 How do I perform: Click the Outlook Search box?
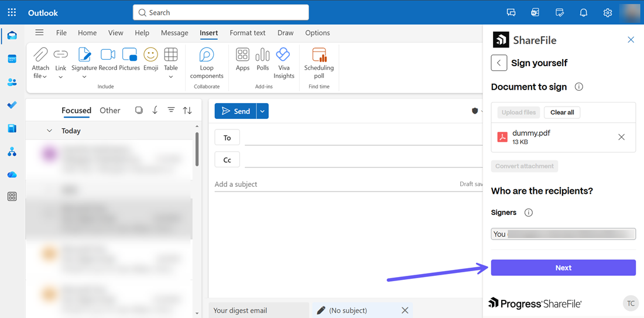click(x=221, y=12)
